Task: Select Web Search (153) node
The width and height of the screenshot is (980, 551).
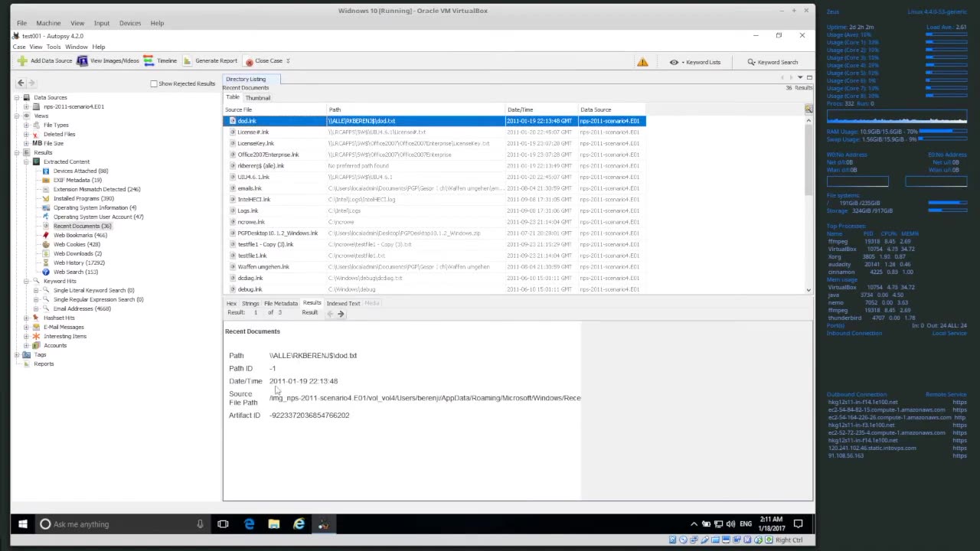Action: click(x=76, y=272)
